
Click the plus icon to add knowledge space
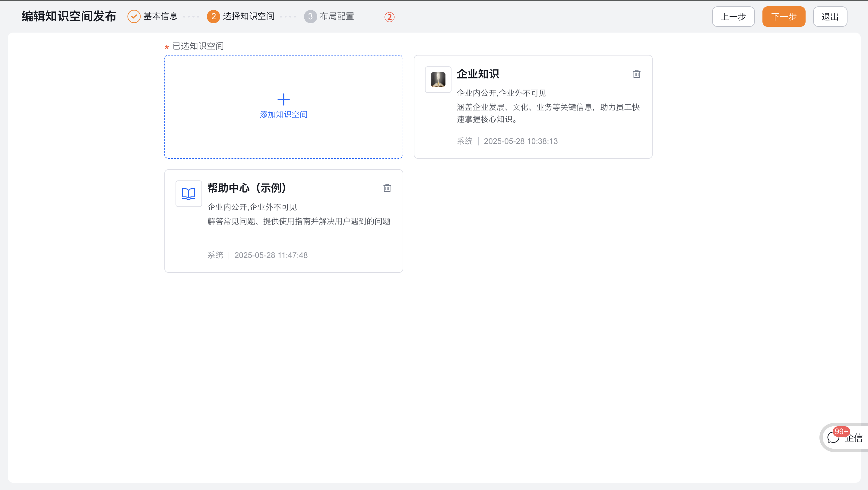284,99
